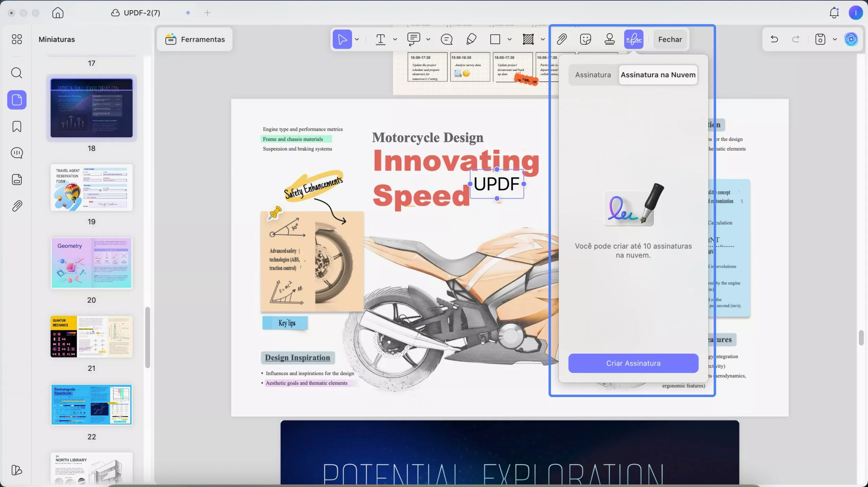This screenshot has height=487, width=868.
Task: Select the active Miniaturas page icon
Action: click(17, 100)
